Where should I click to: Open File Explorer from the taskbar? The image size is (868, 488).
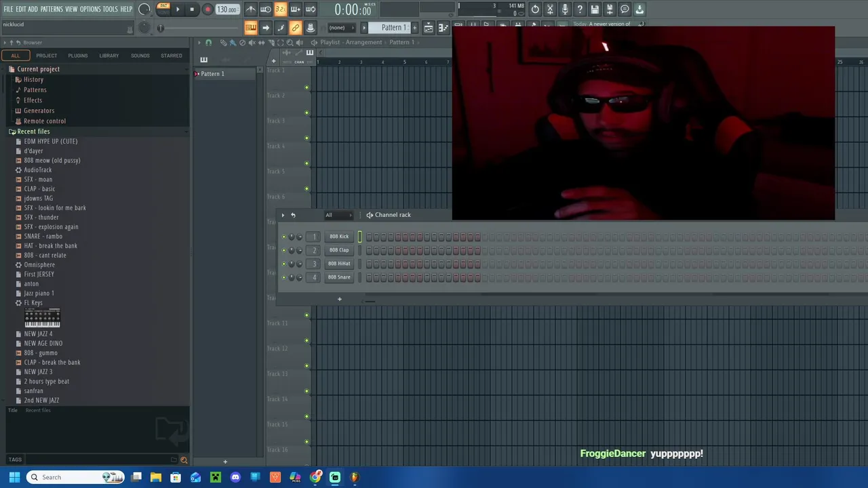[x=156, y=477]
